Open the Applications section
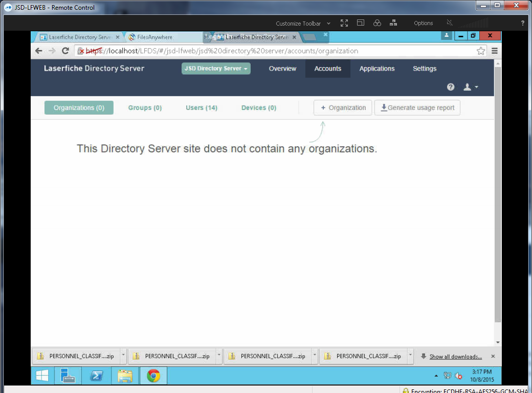Viewport: 532px width, 393px height. click(x=377, y=69)
